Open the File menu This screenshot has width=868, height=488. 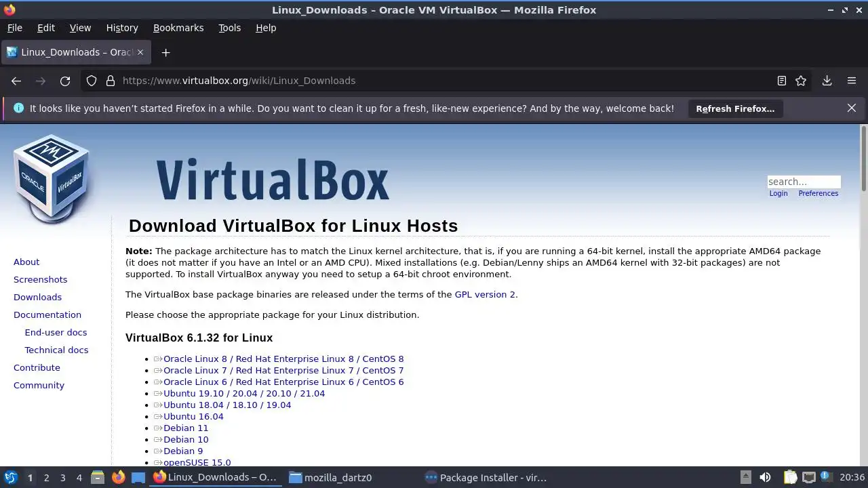[x=15, y=28]
